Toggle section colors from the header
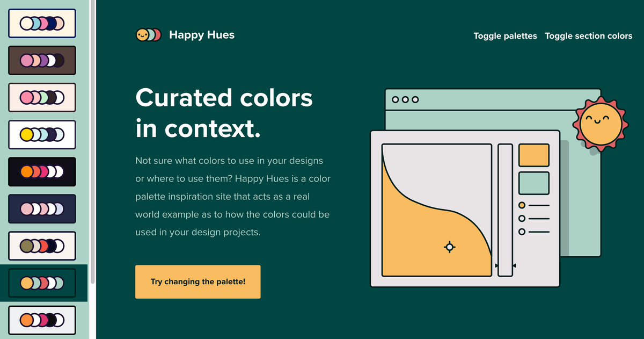 pyautogui.click(x=589, y=36)
